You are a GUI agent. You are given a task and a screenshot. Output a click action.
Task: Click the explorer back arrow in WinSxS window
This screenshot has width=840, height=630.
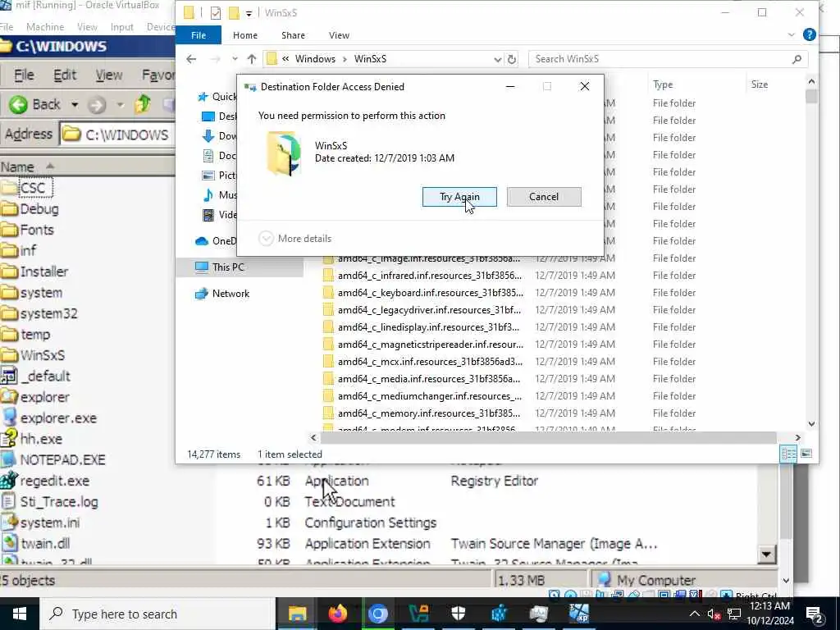(x=191, y=59)
